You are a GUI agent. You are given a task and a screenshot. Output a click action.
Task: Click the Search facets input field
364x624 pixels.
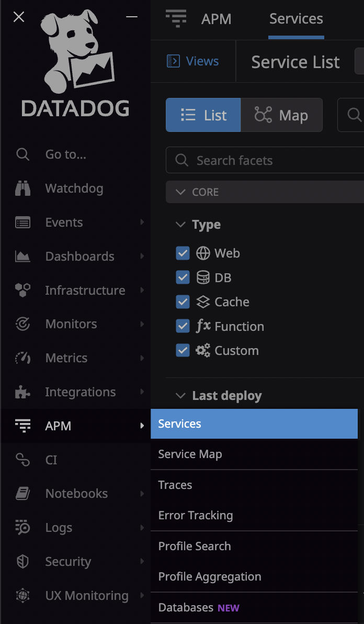pos(261,160)
